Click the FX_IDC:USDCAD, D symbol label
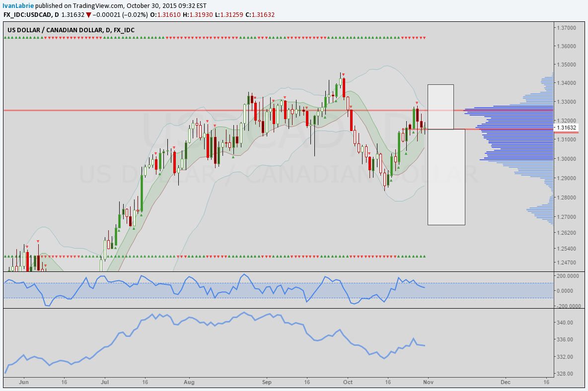 pos(31,15)
